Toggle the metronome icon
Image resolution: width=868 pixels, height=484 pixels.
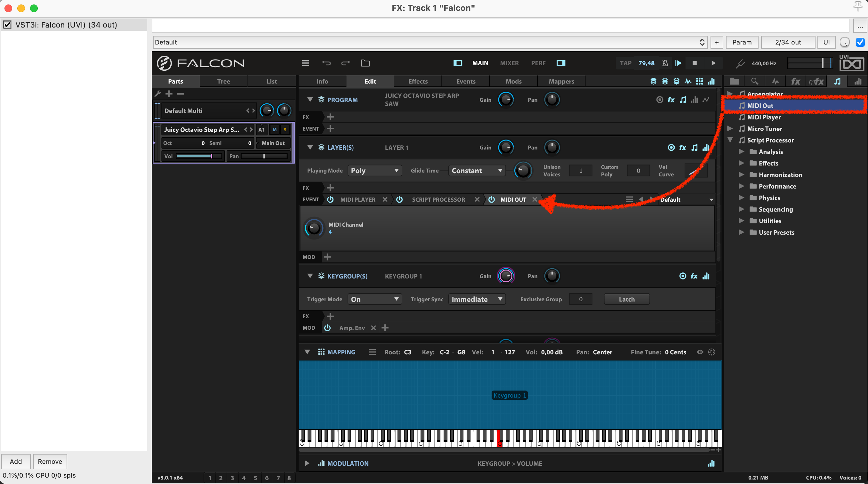coord(665,63)
